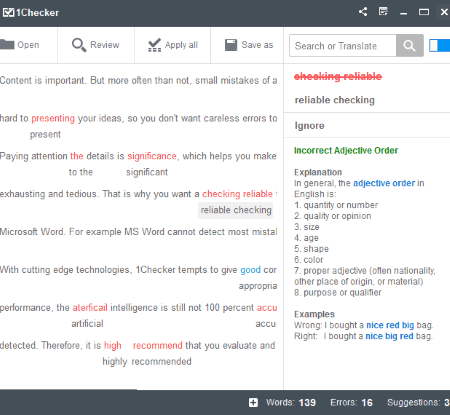Apply the correction 'recommended'
Screen dimensions: 450x415
pos(161,361)
